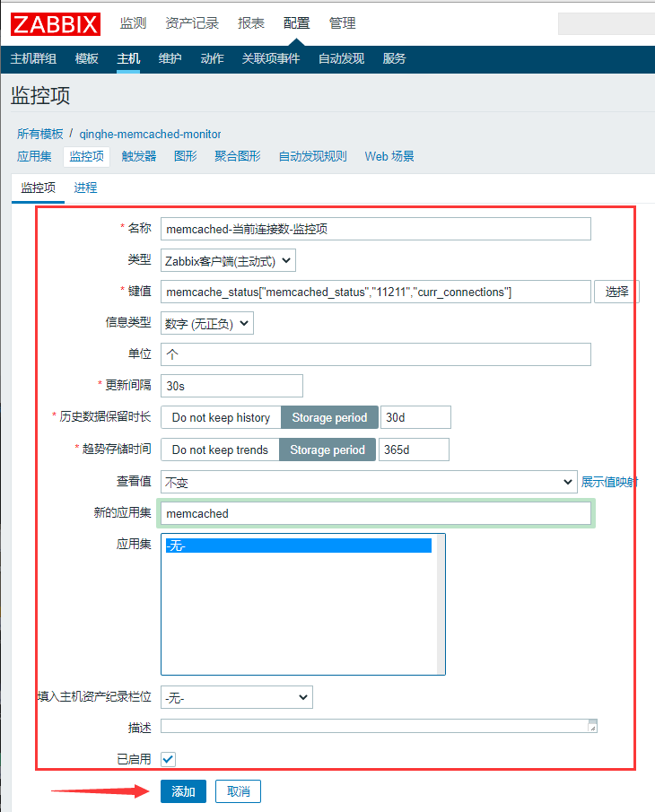Open the 配置 top menu
Viewport: 655px width, 812px height.
click(x=297, y=23)
